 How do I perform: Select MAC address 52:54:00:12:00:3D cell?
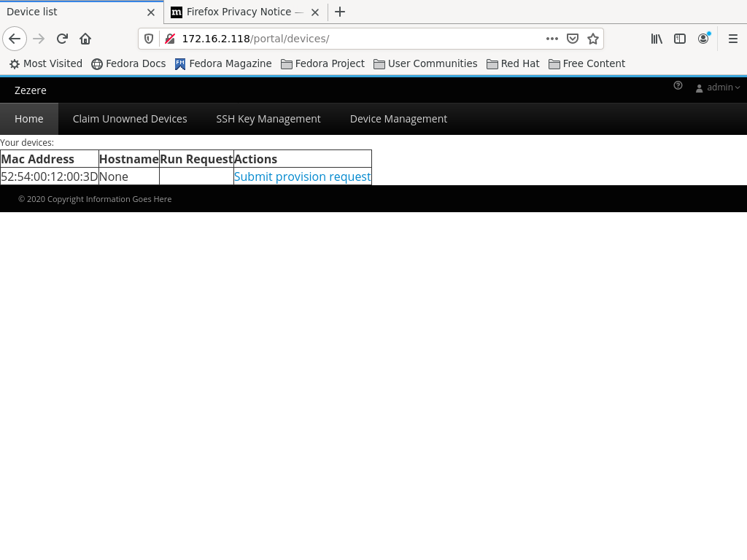tap(50, 176)
